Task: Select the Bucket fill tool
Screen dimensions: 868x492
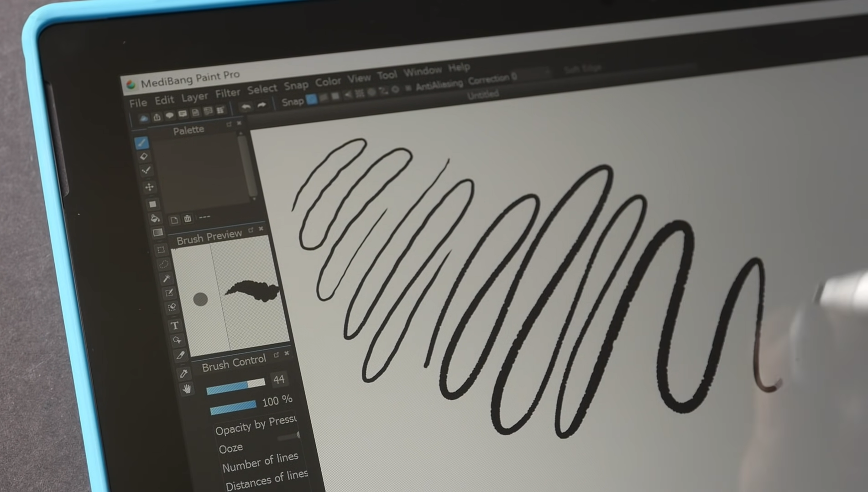Action: tap(155, 218)
